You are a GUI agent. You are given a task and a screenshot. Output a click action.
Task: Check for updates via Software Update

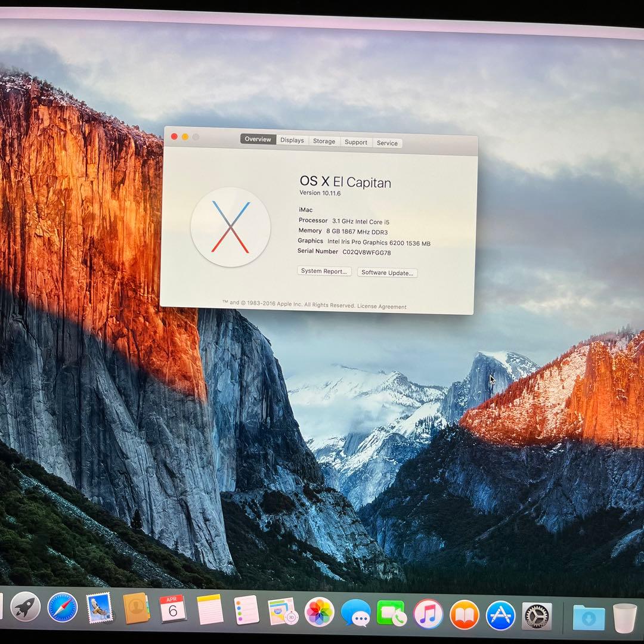click(387, 273)
